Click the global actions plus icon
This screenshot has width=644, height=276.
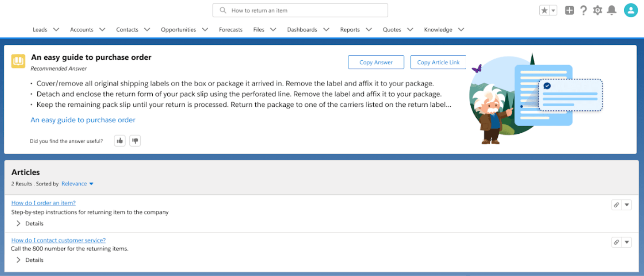(569, 10)
